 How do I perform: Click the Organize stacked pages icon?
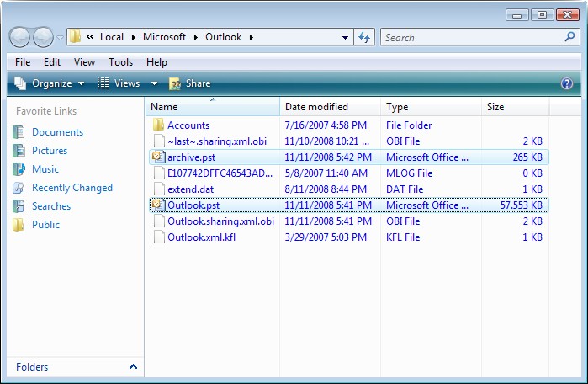tap(20, 83)
